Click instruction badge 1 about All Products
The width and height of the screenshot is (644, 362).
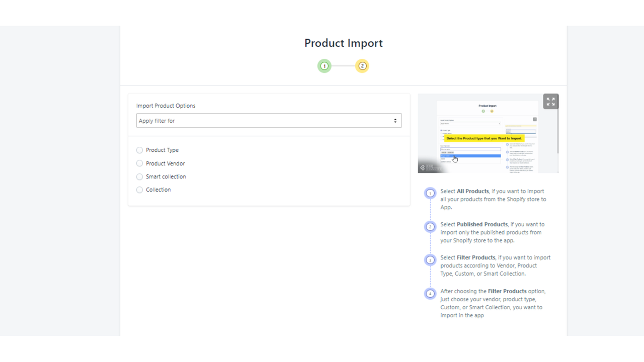(430, 193)
